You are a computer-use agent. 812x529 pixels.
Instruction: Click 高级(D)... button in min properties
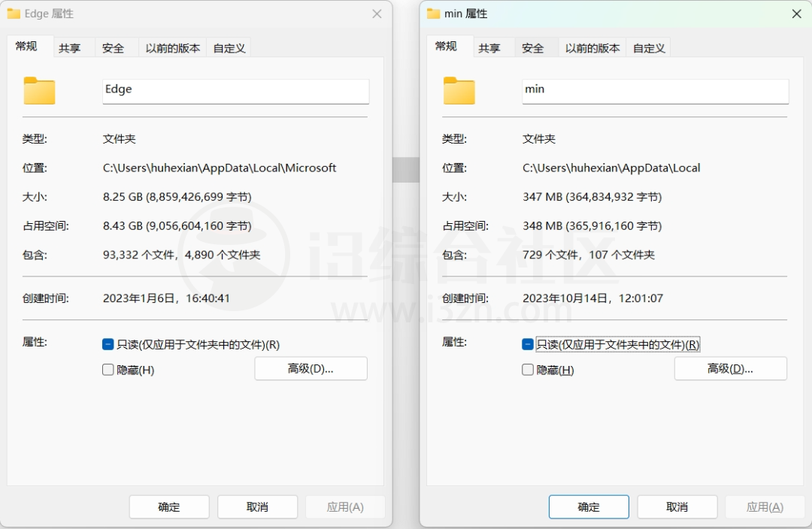coord(731,368)
